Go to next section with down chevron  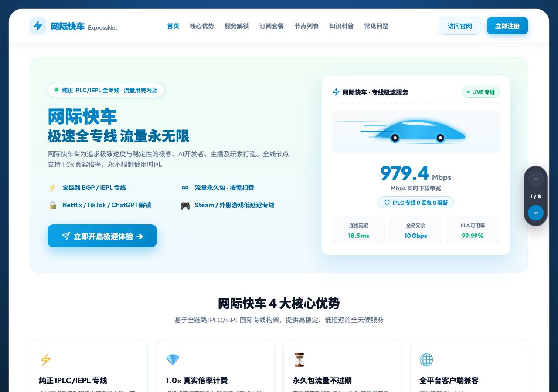[536, 213]
